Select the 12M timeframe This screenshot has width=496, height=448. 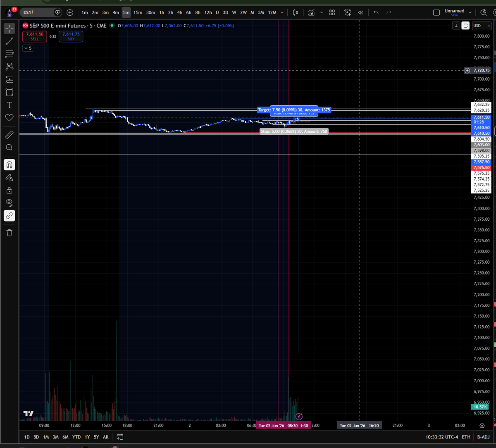272,12
